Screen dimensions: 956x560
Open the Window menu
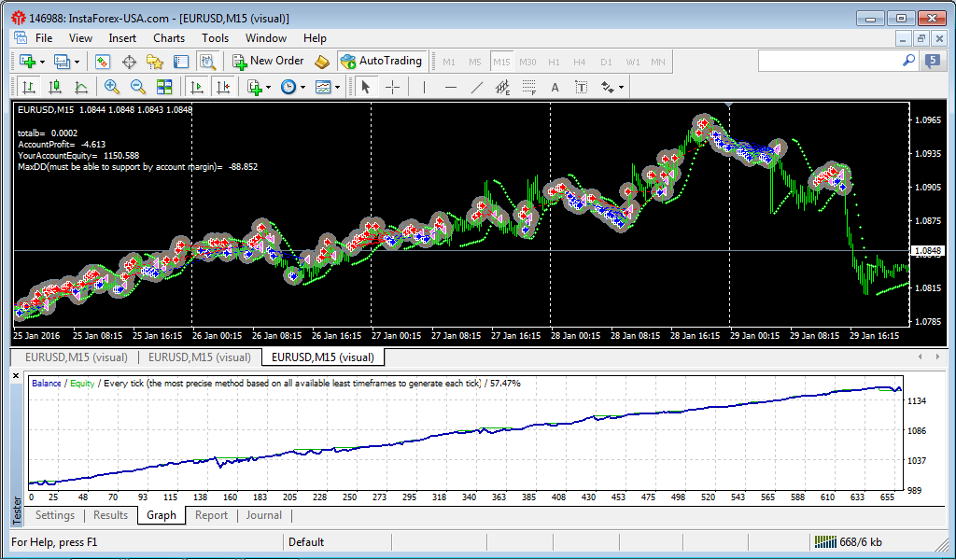tap(266, 37)
